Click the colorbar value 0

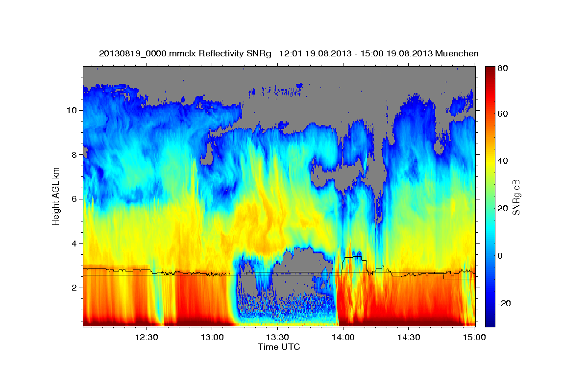(501, 256)
